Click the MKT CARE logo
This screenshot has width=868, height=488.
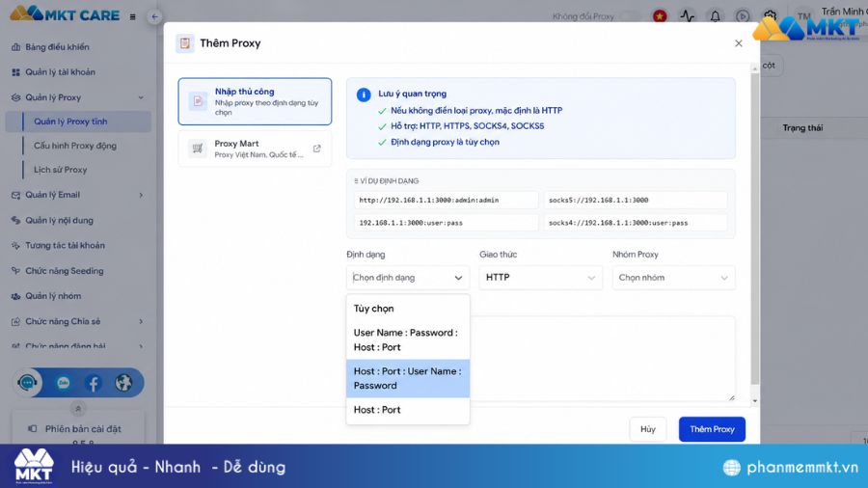65,14
